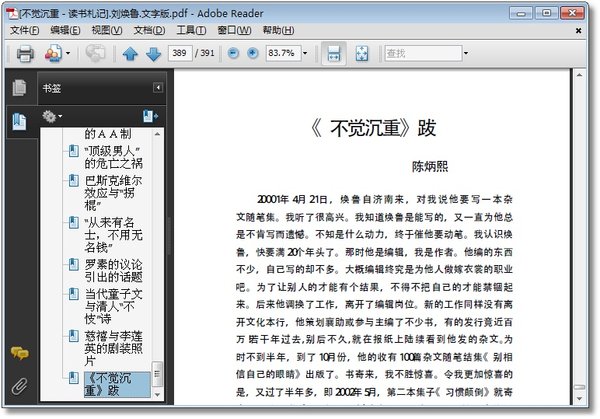600x419 pixels.
Task: Click the expand current bookmark icon
Action: tap(150, 116)
